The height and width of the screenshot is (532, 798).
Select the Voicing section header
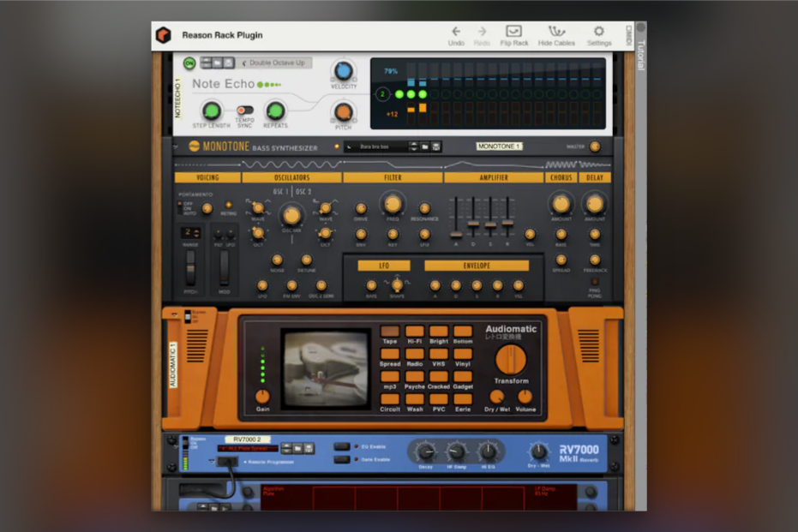coord(207,177)
